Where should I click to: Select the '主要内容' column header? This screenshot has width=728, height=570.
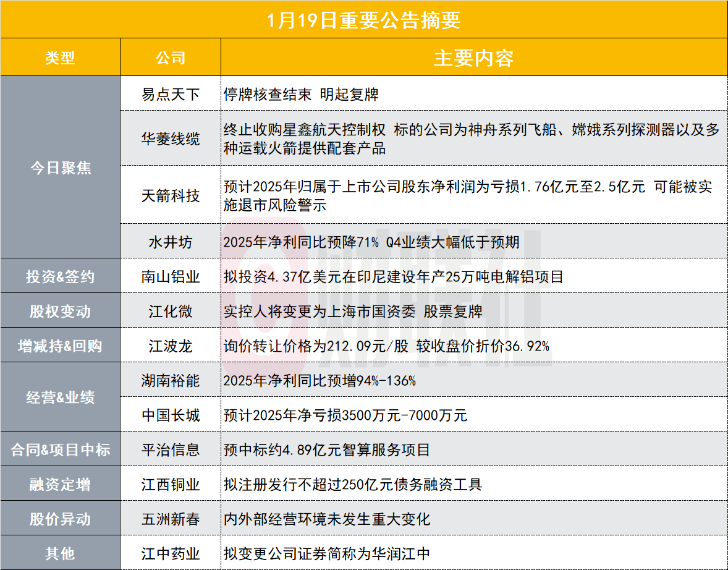coord(474,58)
